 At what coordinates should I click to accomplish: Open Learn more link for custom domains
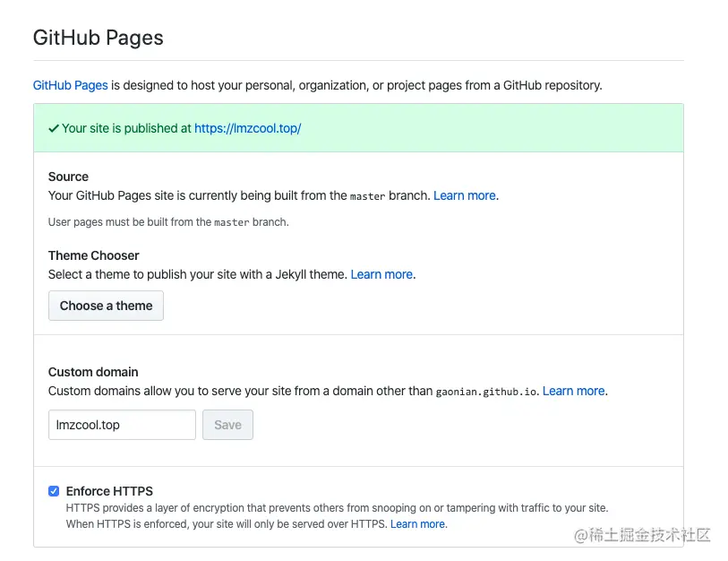coord(574,391)
